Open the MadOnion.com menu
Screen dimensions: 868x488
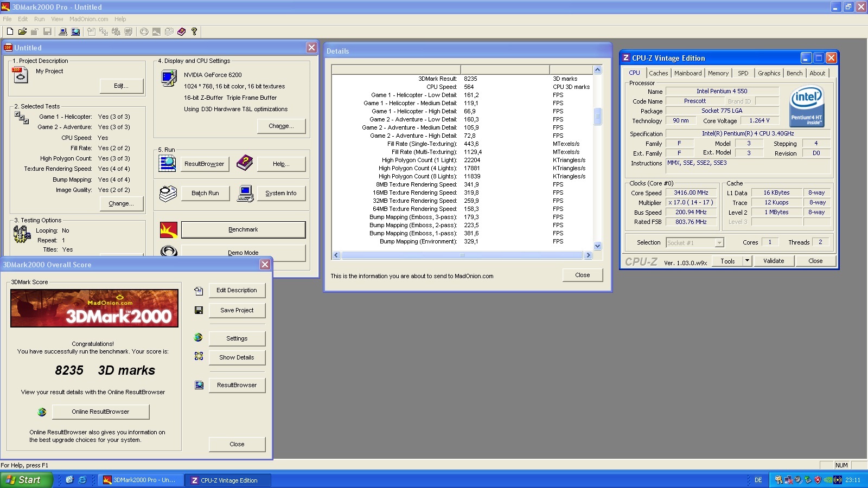pos(88,19)
